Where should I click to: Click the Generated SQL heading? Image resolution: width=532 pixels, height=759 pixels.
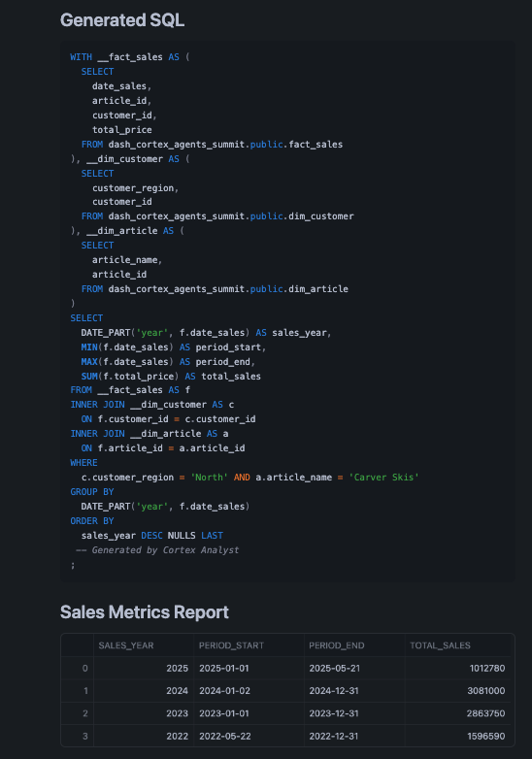122,20
